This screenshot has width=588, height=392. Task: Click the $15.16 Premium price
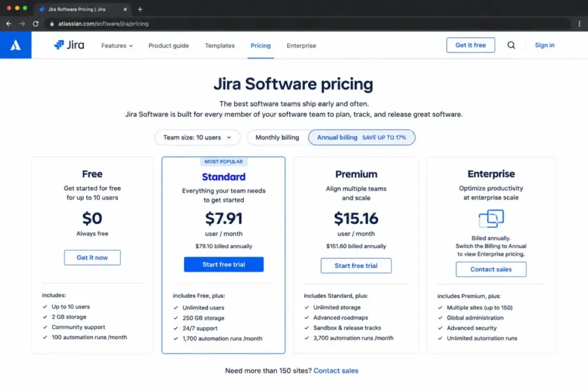point(356,219)
